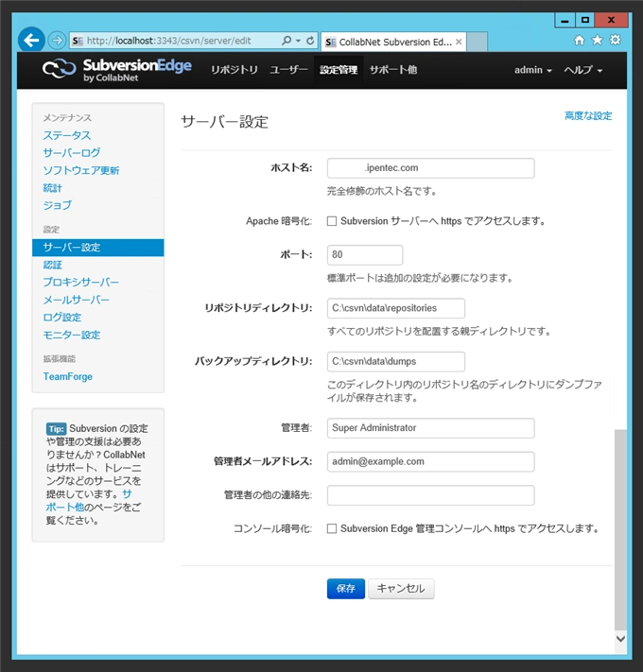Open browser tools gear icon
Screen dimensions: 643x672
pyautogui.click(x=616, y=41)
